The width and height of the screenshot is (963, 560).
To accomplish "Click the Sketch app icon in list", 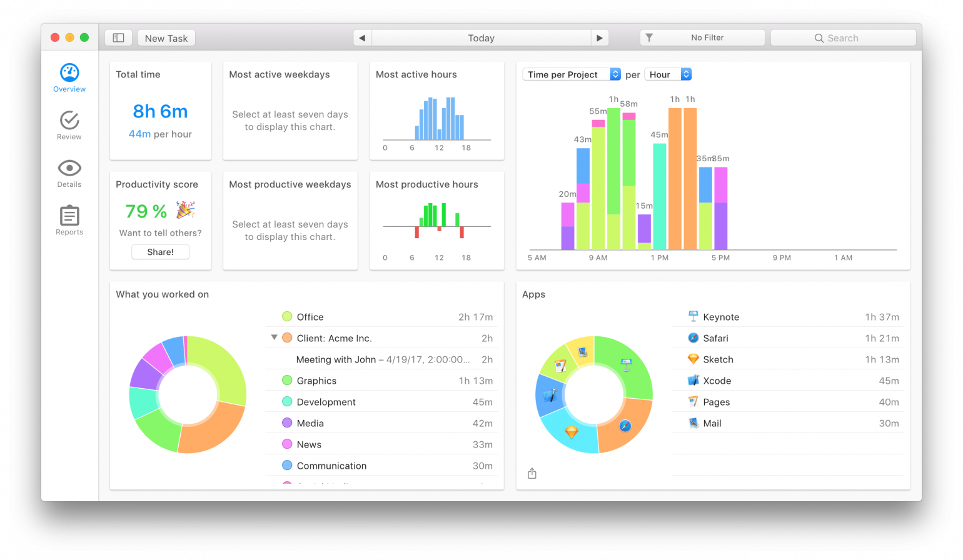I will [693, 359].
